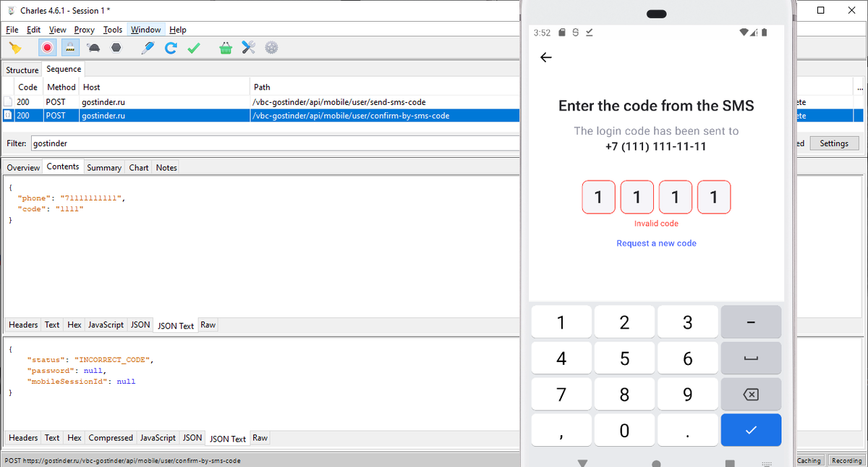The width and height of the screenshot is (868, 467).
Task: Validate the response with green checkmark icon
Action: 193,48
